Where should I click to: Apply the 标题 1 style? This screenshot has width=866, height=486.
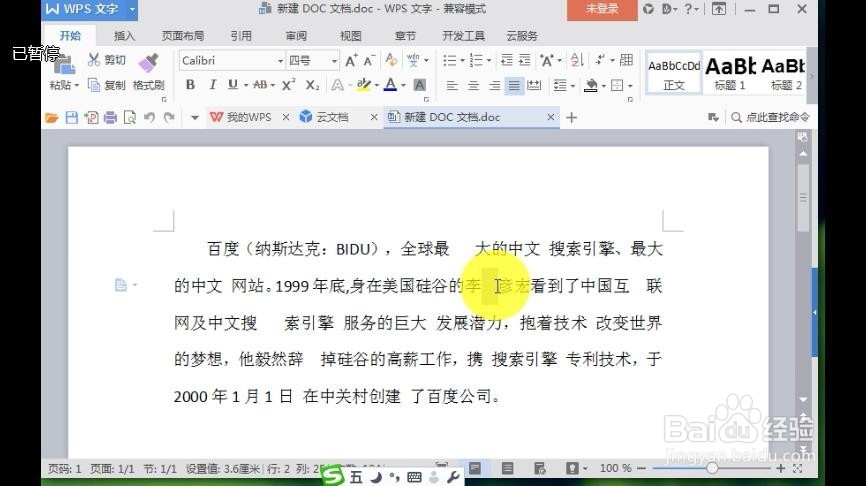point(730,73)
